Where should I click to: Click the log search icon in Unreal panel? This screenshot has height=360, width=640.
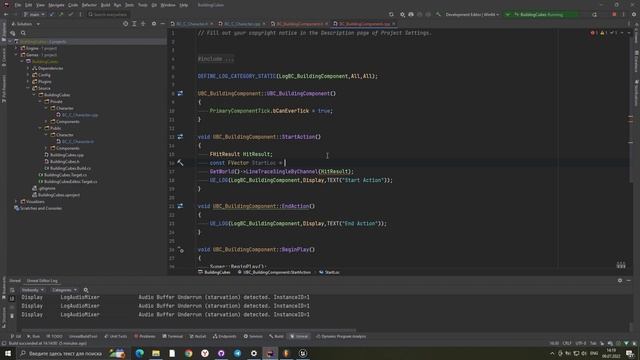point(86,290)
